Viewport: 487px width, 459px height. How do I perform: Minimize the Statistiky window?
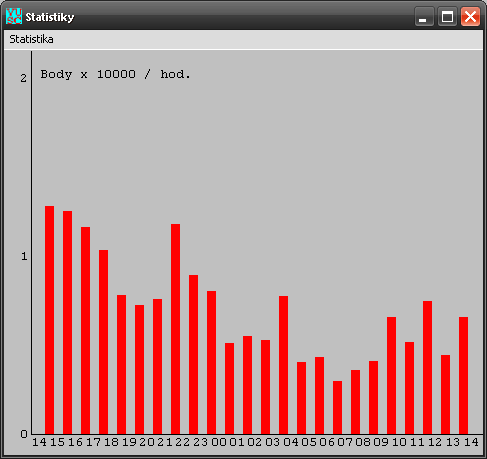click(x=424, y=16)
